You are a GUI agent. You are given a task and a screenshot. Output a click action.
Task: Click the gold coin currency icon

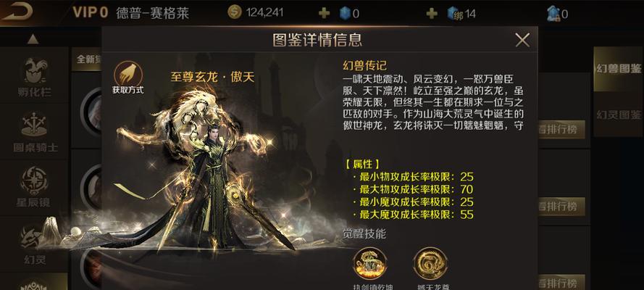[235, 13]
